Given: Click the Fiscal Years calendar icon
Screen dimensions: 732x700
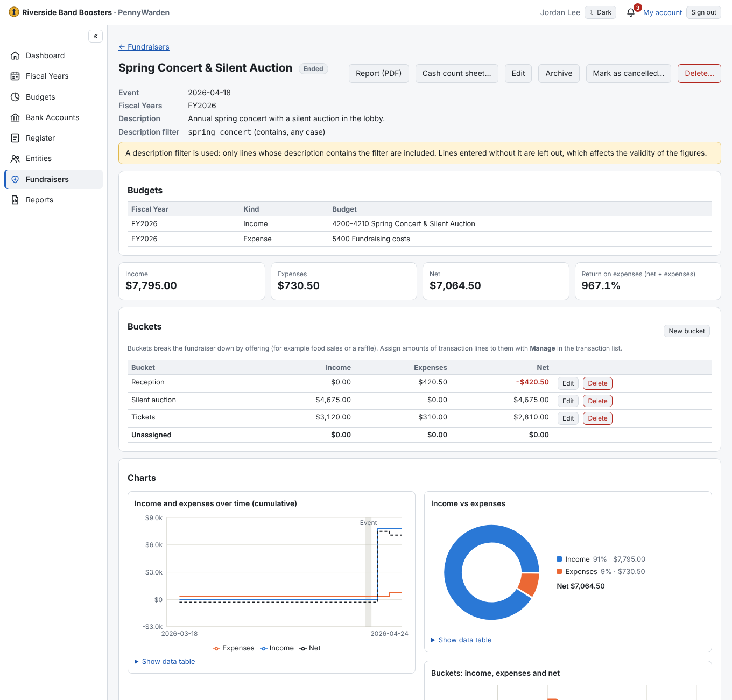Looking at the screenshot, I should (x=15, y=76).
